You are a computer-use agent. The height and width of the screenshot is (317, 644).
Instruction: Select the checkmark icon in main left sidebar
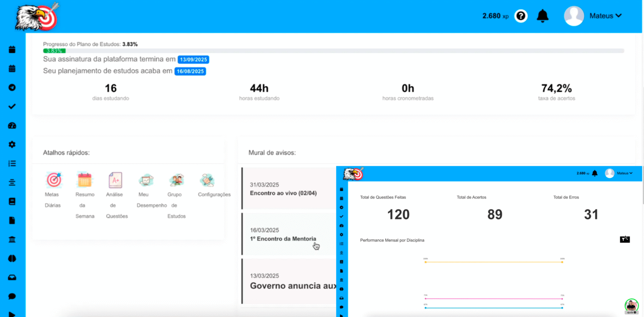point(12,107)
